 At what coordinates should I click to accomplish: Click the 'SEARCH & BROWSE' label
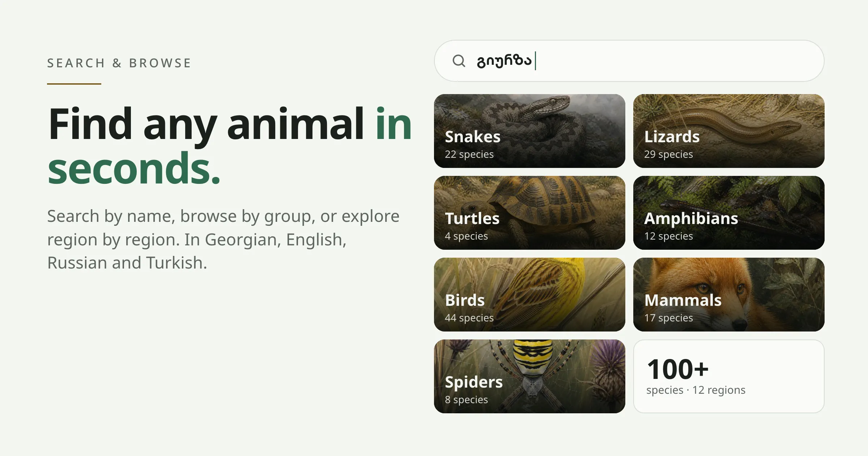coord(119,63)
